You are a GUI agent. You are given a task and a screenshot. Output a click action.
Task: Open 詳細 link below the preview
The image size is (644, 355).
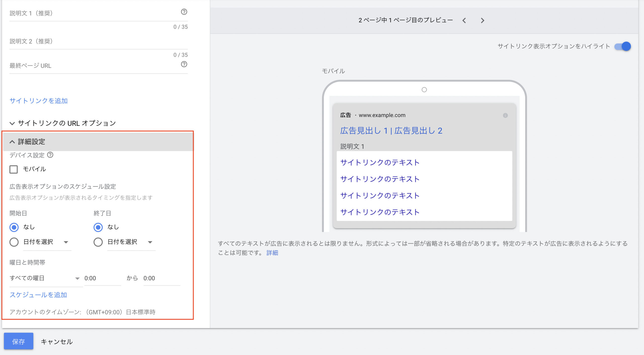click(272, 253)
